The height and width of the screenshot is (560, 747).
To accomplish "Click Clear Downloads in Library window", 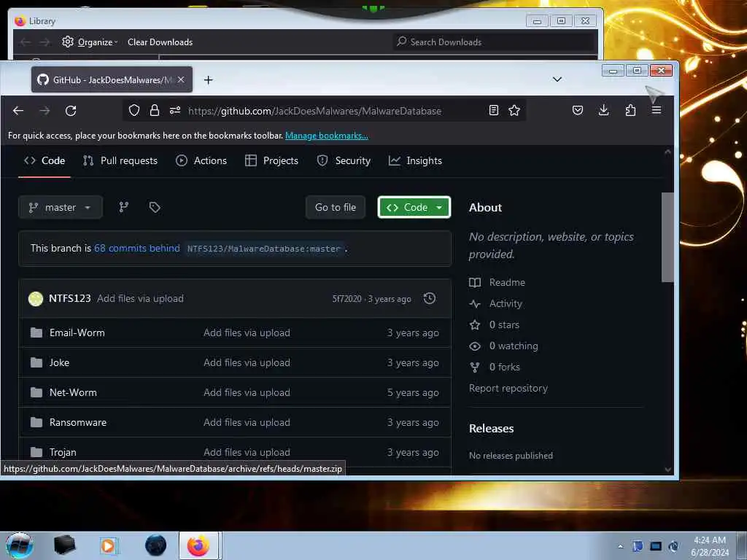I will pyautogui.click(x=160, y=42).
